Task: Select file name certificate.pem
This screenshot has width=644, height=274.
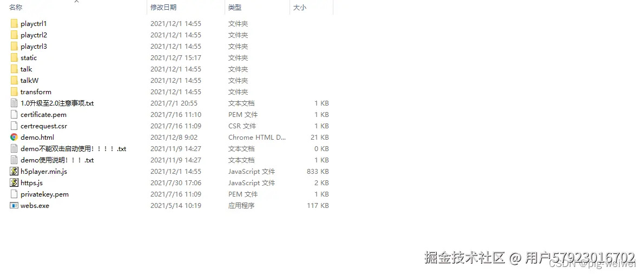Action: (x=43, y=115)
